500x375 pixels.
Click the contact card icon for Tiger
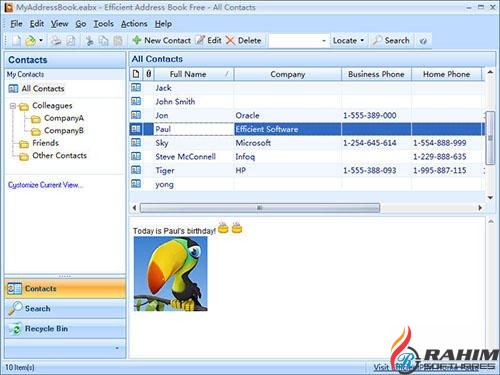pos(136,170)
